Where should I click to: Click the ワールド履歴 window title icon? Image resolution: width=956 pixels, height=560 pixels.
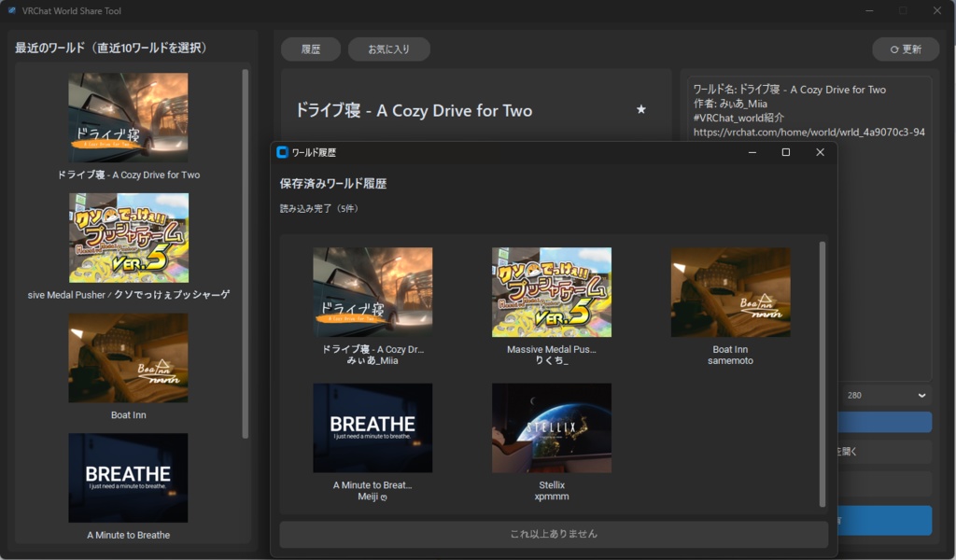tap(282, 152)
